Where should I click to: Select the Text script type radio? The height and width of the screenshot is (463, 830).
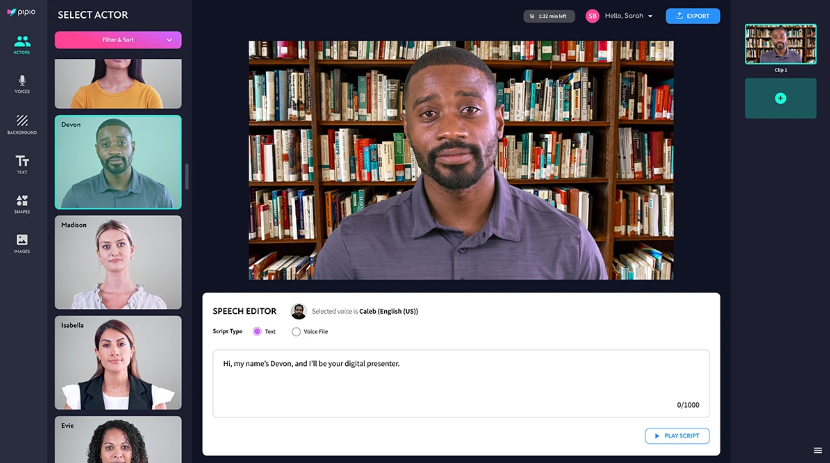click(257, 331)
